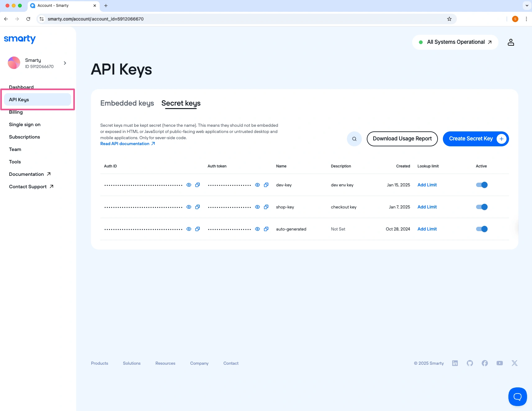532x411 pixels.
Task: Open the Chrome three-dot menu
Action: (x=526, y=19)
